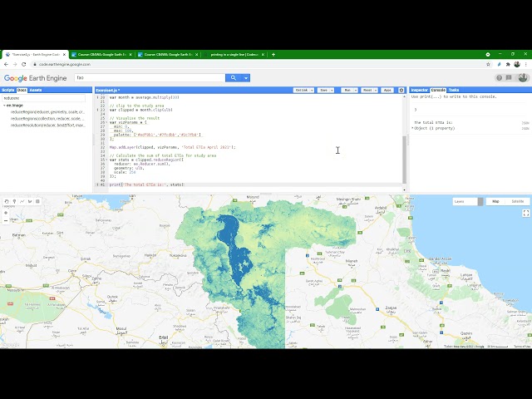Viewport: 532px width, 399px height.
Task: Switch to the Docs tab
Action: (x=22, y=90)
